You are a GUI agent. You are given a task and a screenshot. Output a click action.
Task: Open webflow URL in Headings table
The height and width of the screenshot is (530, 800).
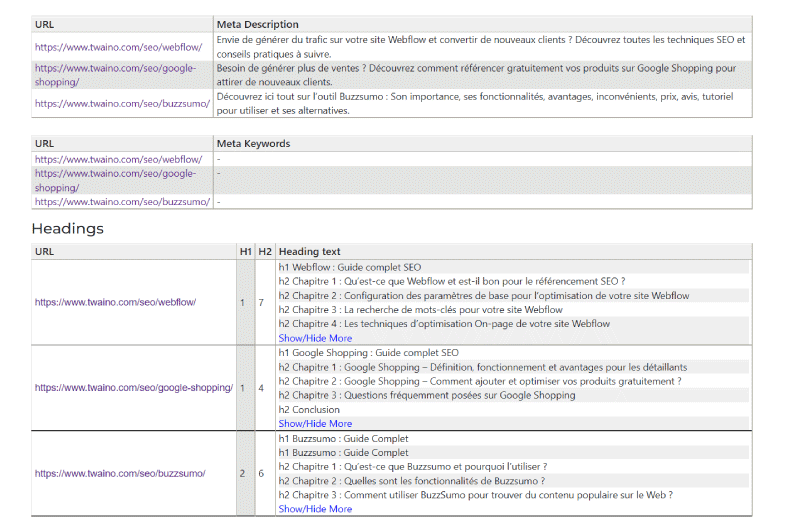tap(115, 302)
